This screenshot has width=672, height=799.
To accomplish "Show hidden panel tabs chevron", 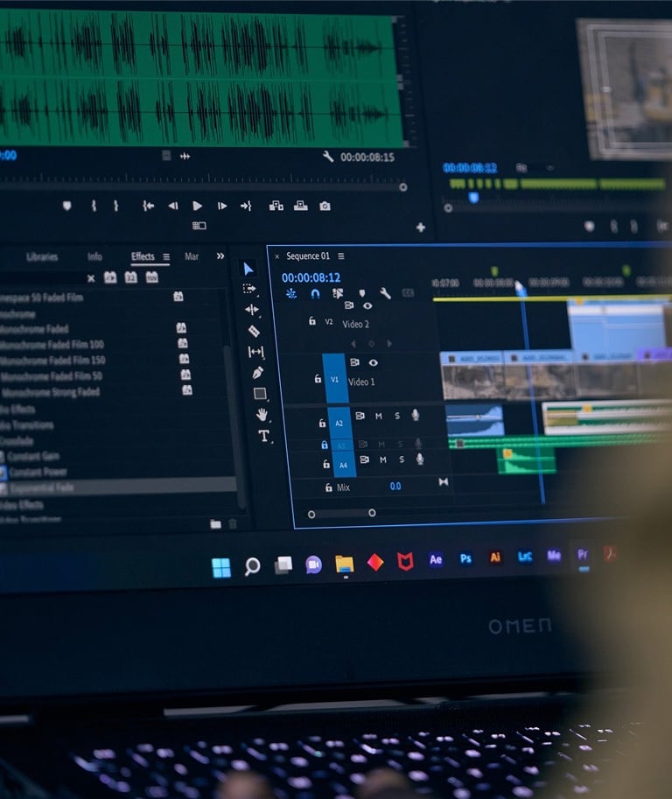I will tap(220, 256).
